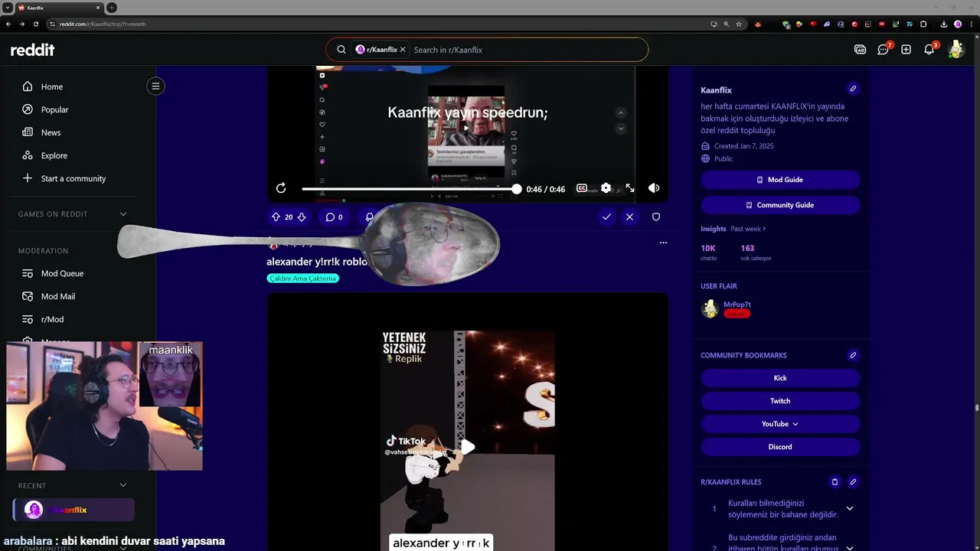980x551 pixels.
Task: Edit the community bookmarks
Action: [x=853, y=355]
